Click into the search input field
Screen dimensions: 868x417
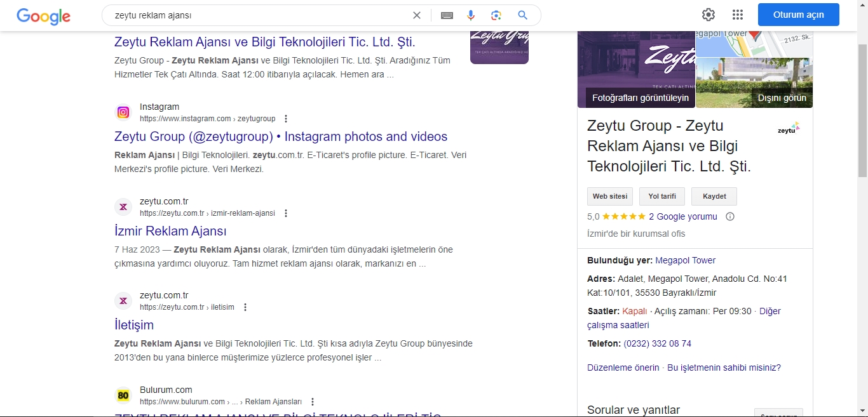coord(254,15)
